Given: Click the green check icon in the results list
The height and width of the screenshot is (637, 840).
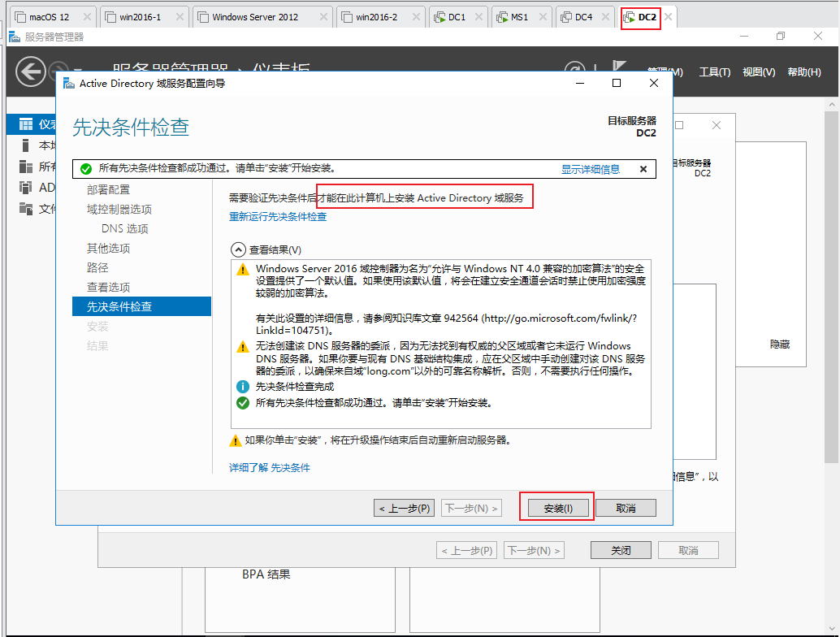Looking at the screenshot, I should (x=243, y=403).
